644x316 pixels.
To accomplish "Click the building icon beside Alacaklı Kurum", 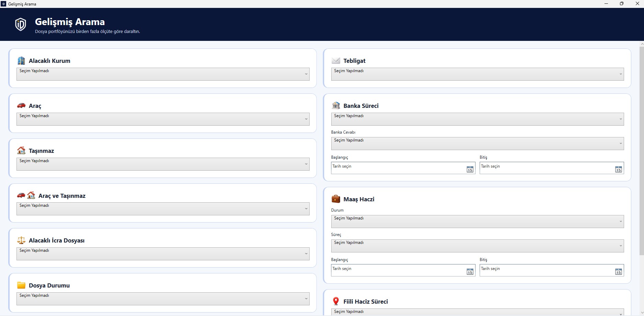I will point(21,61).
